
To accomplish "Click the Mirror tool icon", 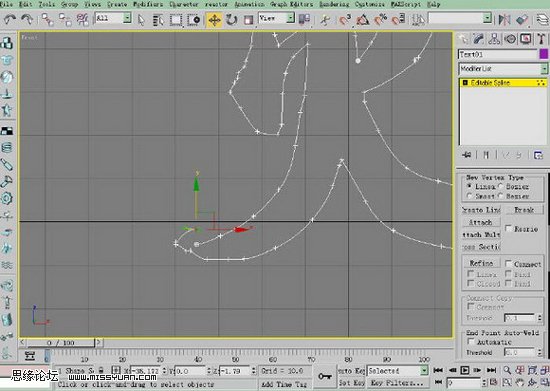I will (504, 19).
